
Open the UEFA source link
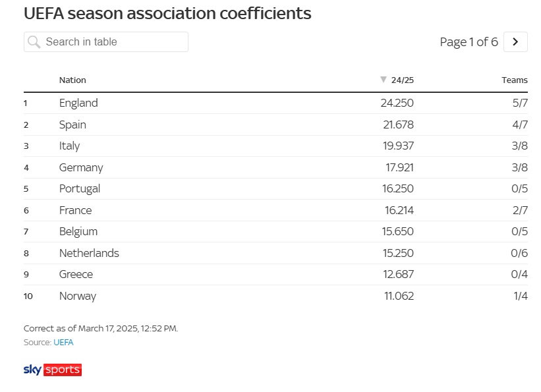point(63,343)
